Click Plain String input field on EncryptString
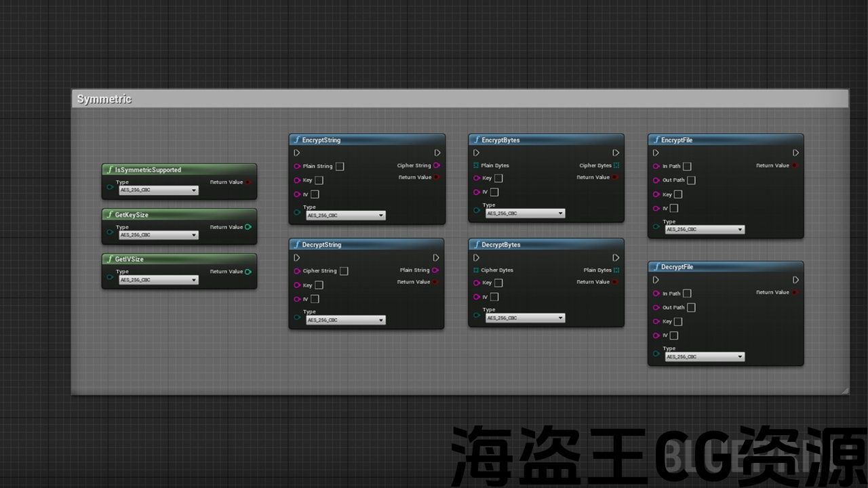 340,166
